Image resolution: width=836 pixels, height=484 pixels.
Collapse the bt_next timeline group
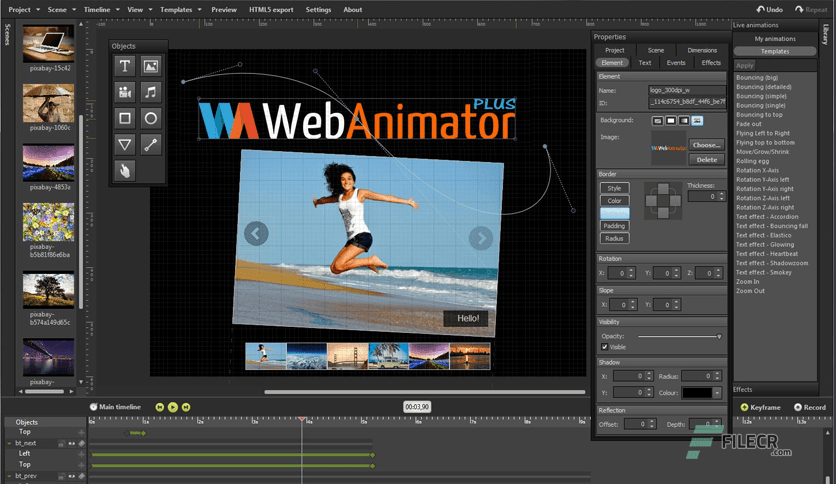9,443
